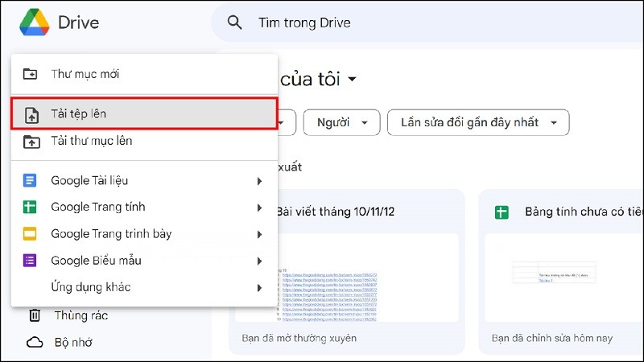Select Google Biểu mẫu menu entry
This screenshot has width=644, height=362.
(145, 261)
